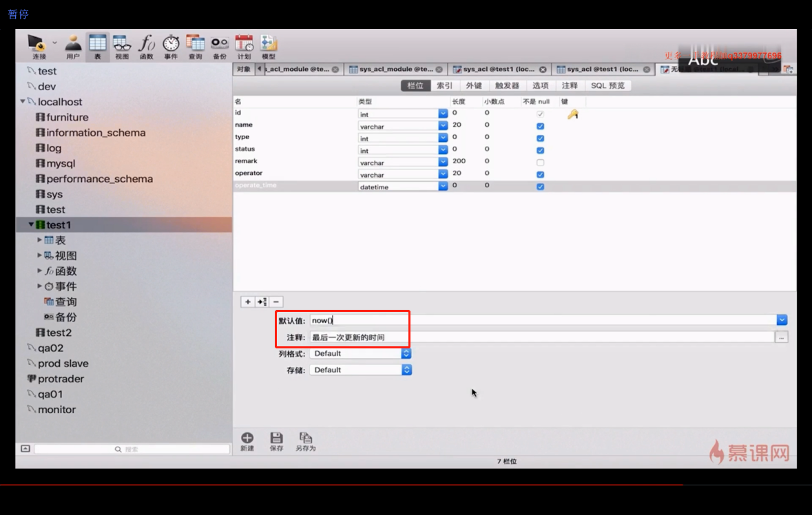Click the 默认值 input containing now()
Screen dimensions: 812x515
(543, 320)
